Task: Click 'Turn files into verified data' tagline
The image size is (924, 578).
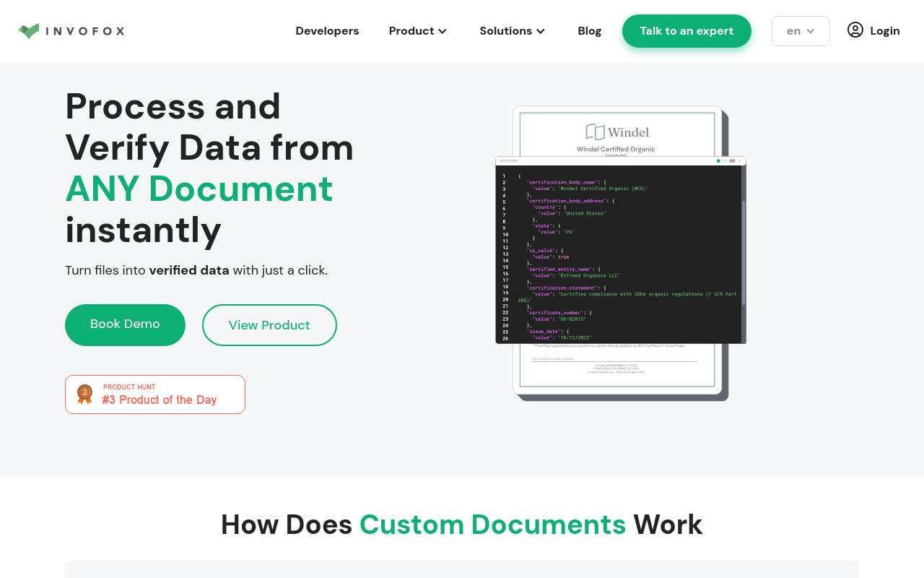Action: point(196,270)
